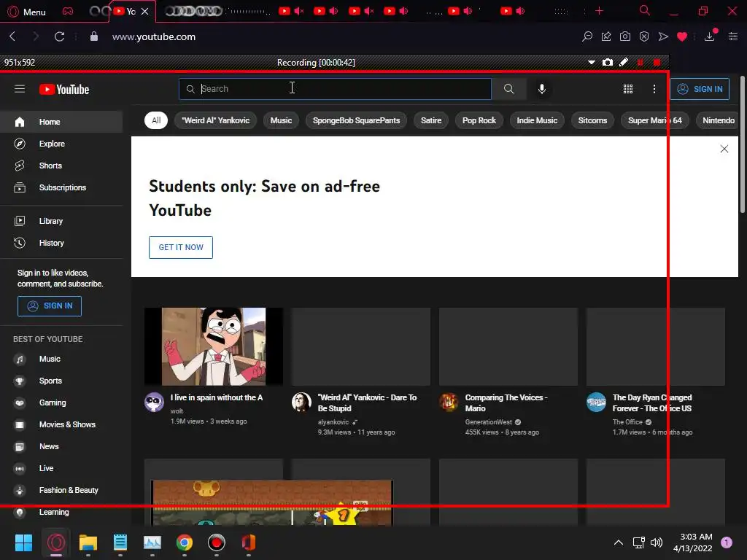Image resolution: width=747 pixels, height=560 pixels.
Task: Open Opera Menu button
Action: 27,12
